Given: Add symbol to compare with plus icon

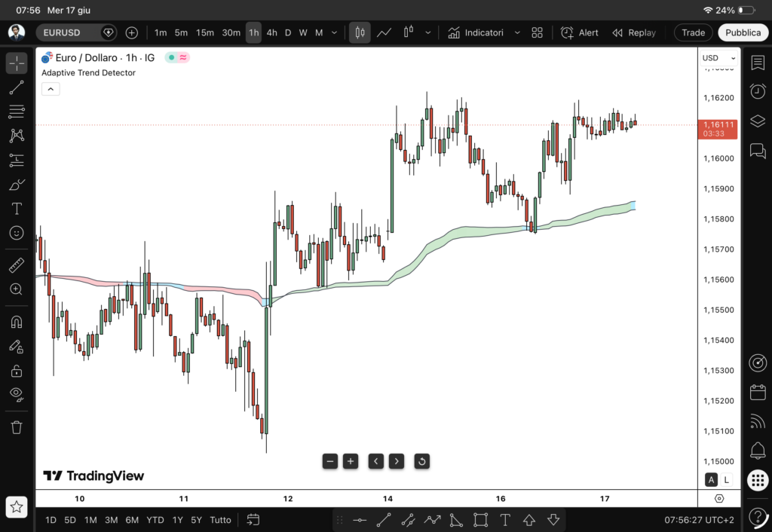Looking at the screenshot, I should point(131,32).
